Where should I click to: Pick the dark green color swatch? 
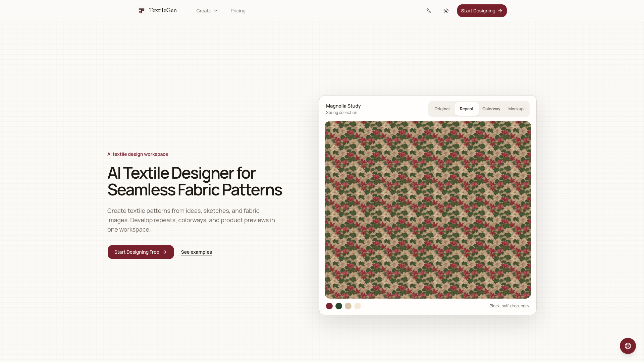339,306
